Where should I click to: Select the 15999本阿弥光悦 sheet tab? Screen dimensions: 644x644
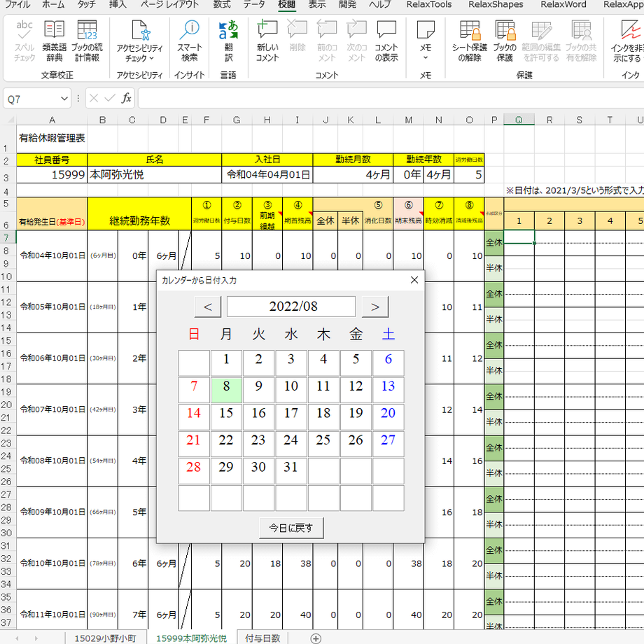pos(191,638)
